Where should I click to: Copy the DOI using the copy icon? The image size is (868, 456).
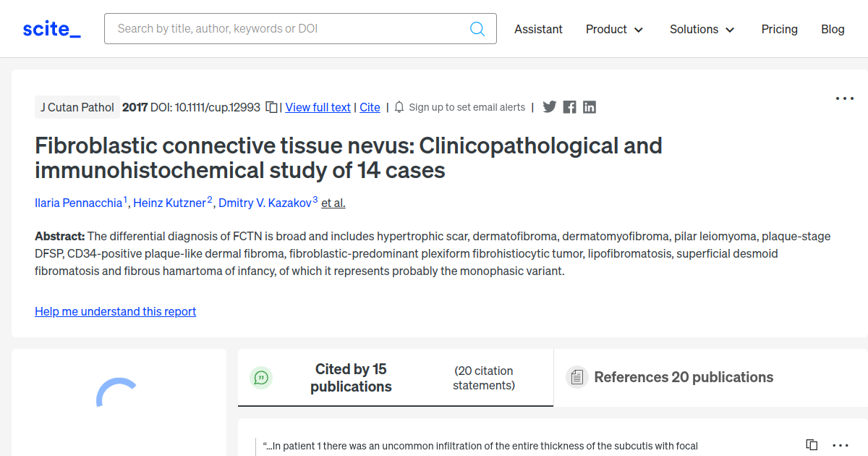click(270, 106)
